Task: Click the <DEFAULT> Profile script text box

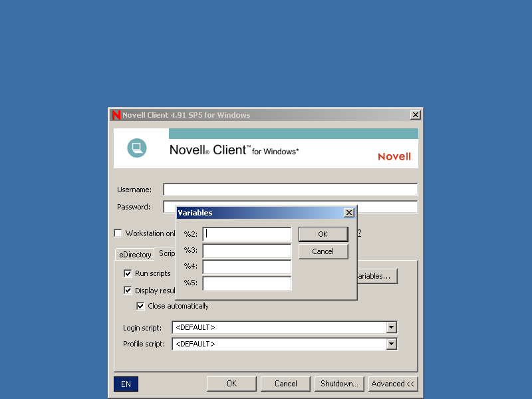Action: point(279,344)
